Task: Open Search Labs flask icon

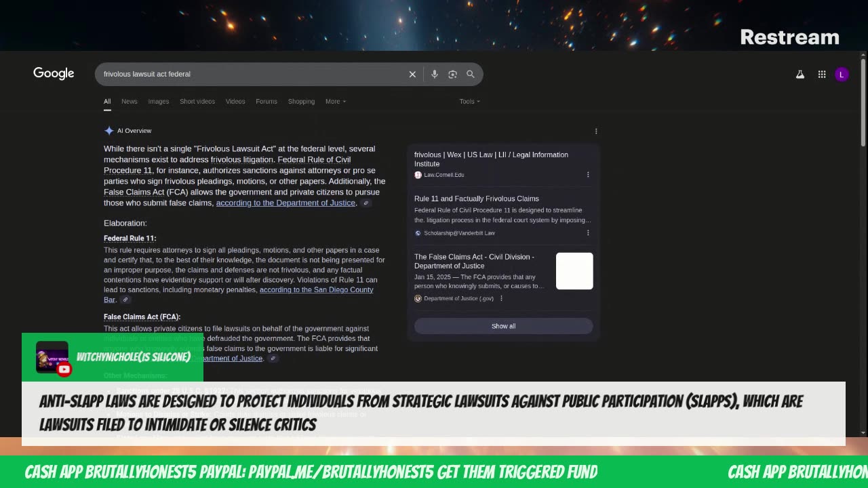Action: click(800, 75)
